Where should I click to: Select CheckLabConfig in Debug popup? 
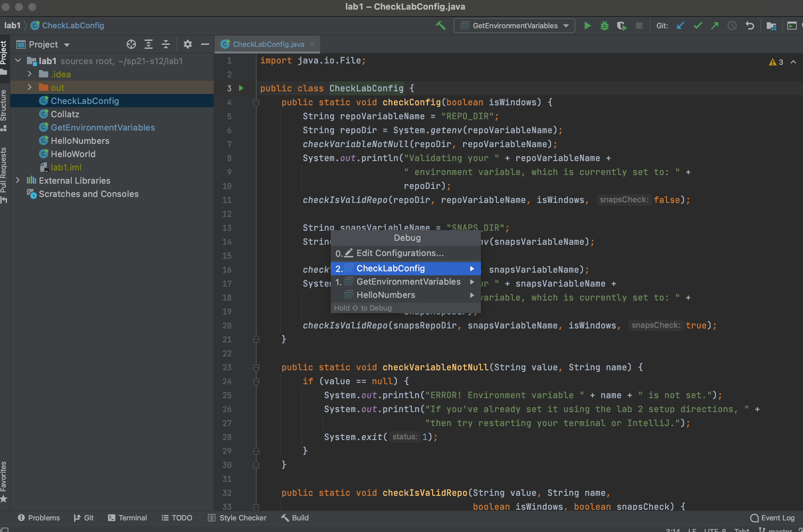tap(391, 268)
